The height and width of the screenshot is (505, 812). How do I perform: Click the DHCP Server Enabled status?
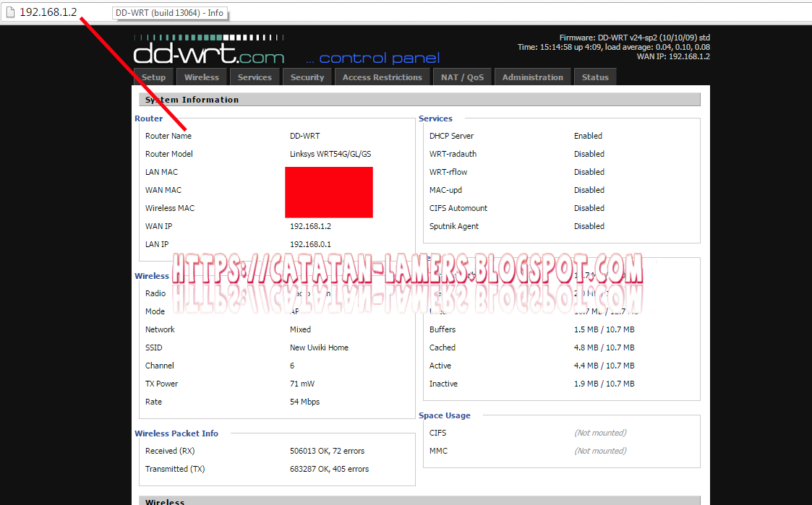(588, 136)
